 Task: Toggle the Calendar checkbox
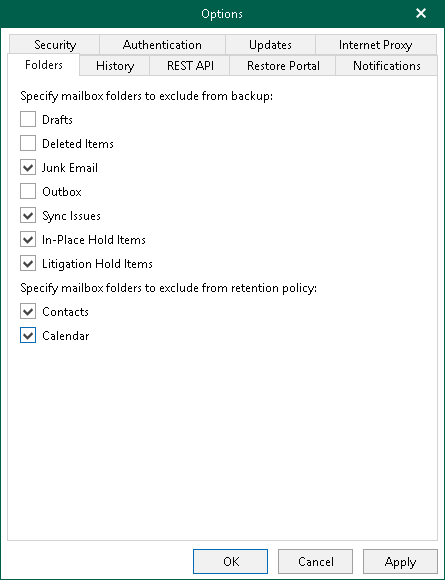click(x=28, y=336)
